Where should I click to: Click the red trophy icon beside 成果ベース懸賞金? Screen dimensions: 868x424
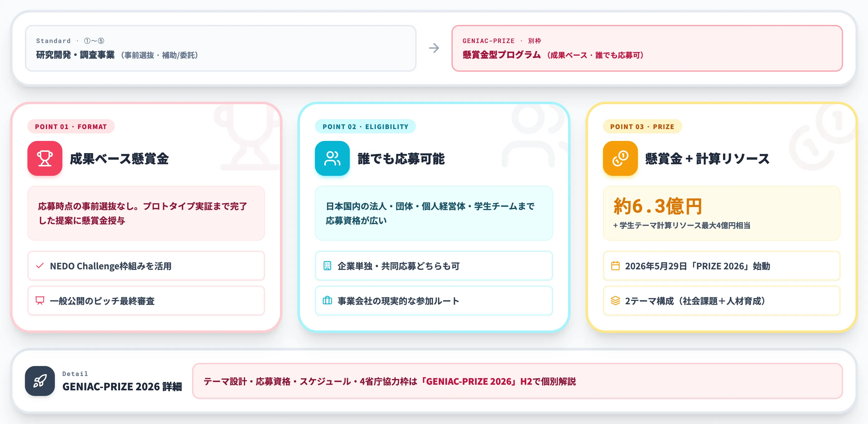45,158
